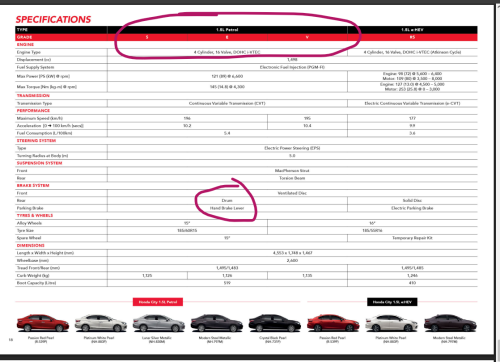Click the SUSPENSION SYSTEM section heading
This screenshot has height=362, width=500.
[x=39, y=163]
